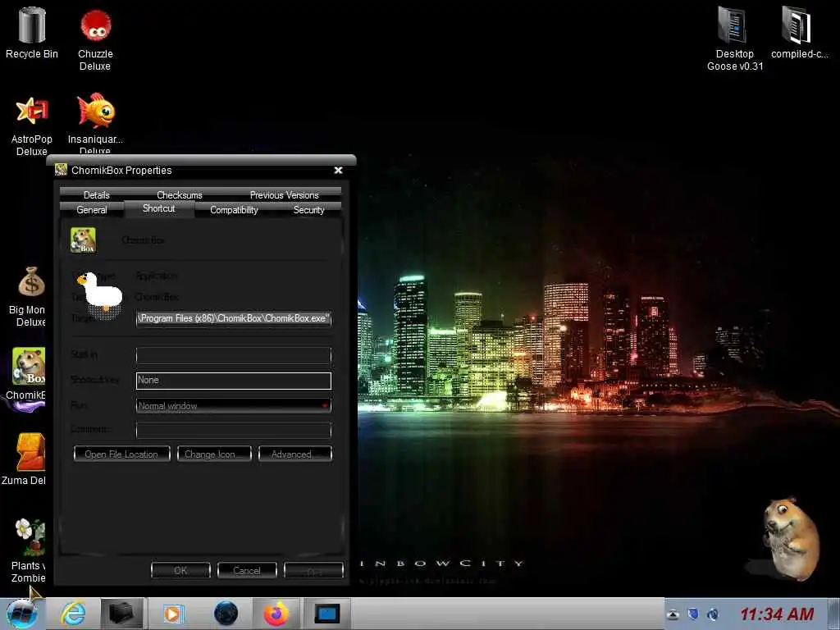This screenshot has width=840, height=630.
Task: Click the Advanced button
Action: pyautogui.click(x=295, y=454)
